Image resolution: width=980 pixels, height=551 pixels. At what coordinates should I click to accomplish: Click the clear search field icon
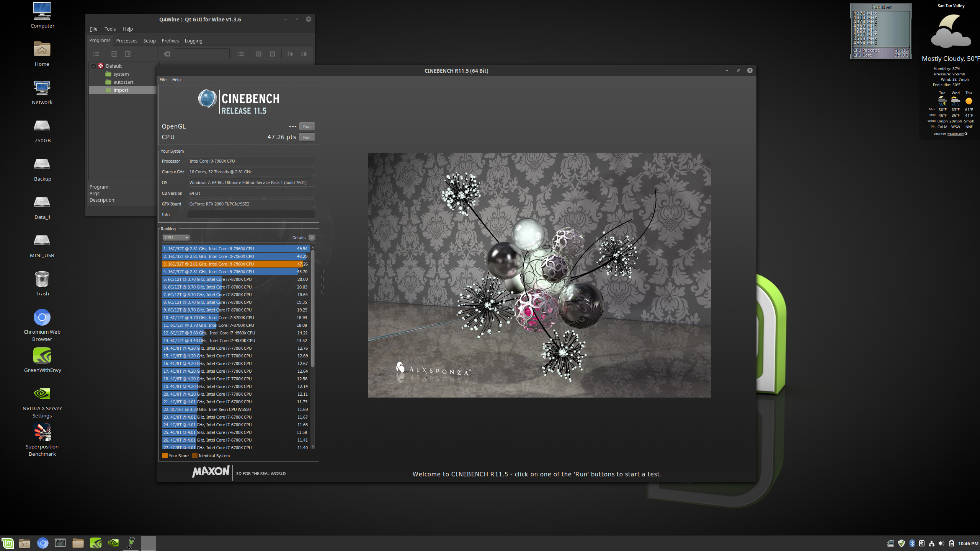(x=167, y=54)
